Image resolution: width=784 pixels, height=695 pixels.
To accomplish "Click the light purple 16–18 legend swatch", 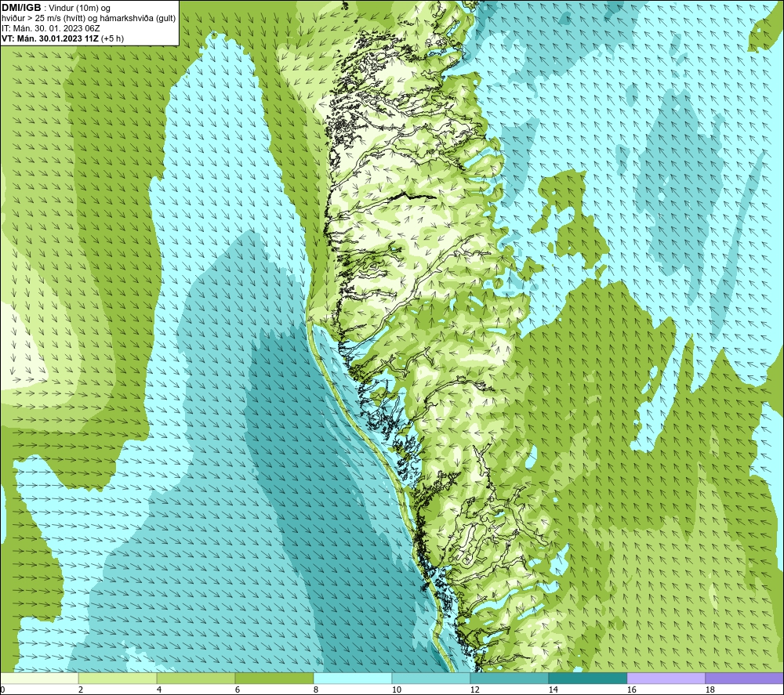I will click(x=666, y=678).
